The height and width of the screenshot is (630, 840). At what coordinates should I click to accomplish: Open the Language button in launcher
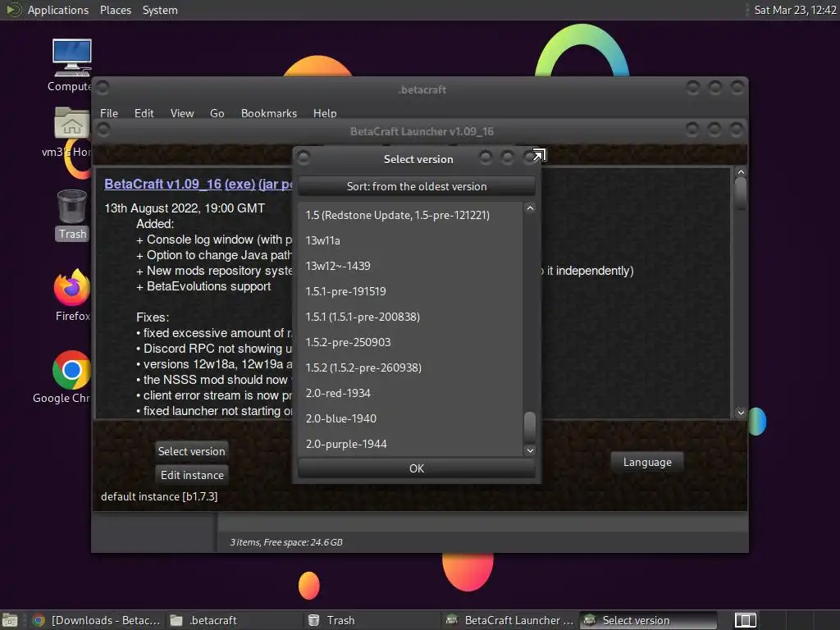647,462
